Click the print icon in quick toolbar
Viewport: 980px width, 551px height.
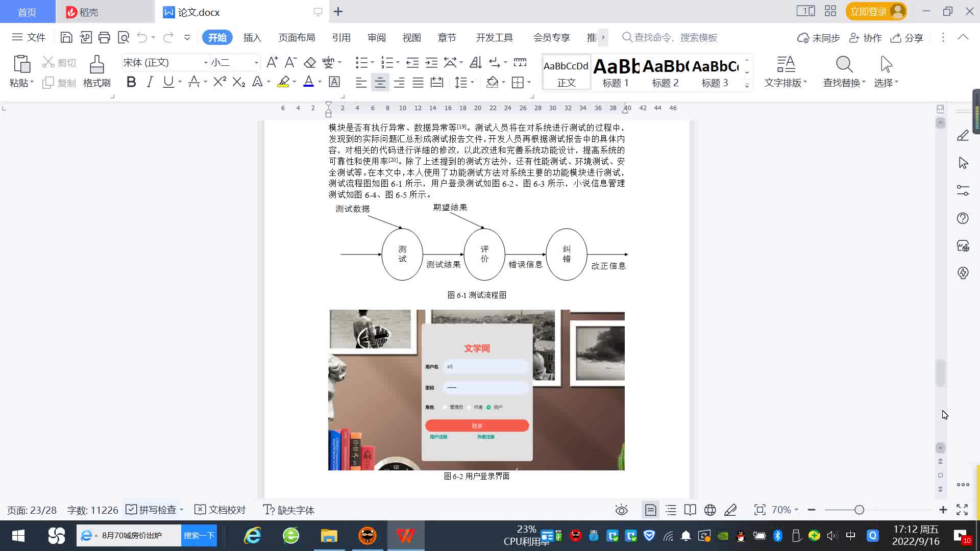(104, 37)
